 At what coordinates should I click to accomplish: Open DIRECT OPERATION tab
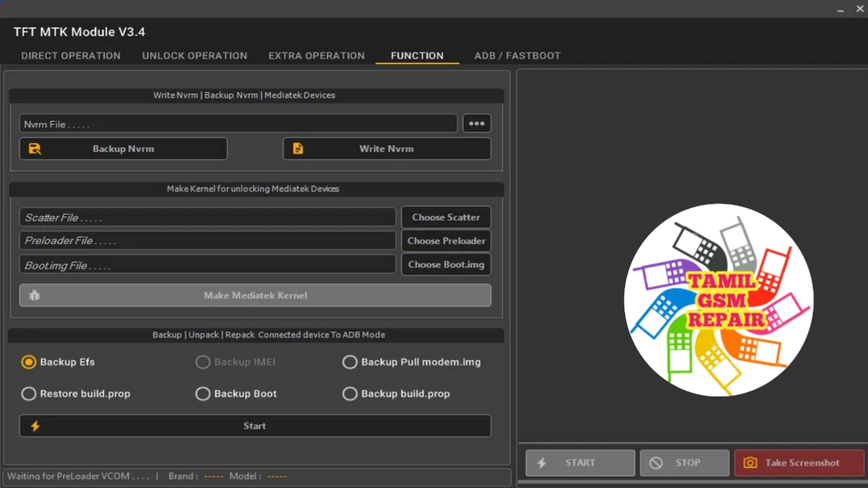[71, 56]
